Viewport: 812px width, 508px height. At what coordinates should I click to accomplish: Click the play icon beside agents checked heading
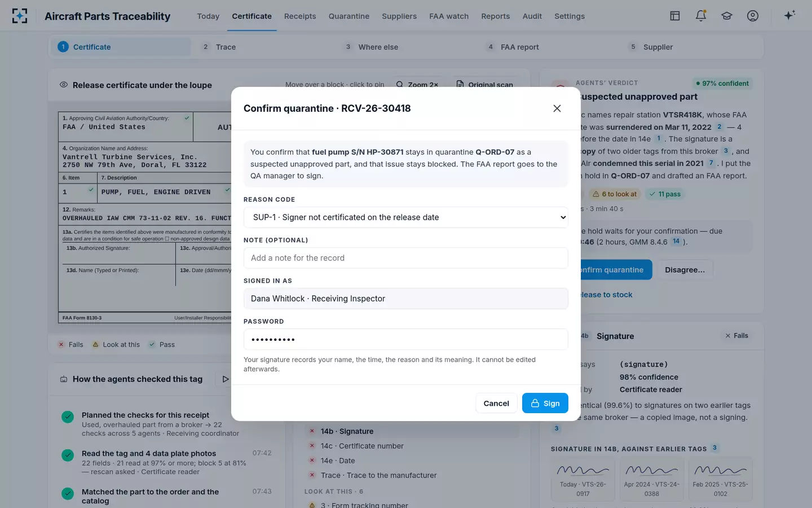226,379
